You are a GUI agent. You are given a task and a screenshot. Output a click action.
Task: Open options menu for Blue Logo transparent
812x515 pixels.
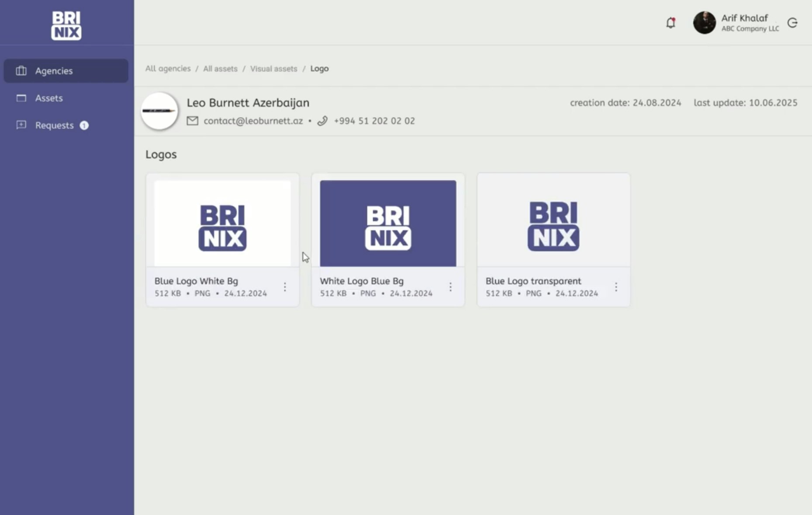[x=616, y=287]
